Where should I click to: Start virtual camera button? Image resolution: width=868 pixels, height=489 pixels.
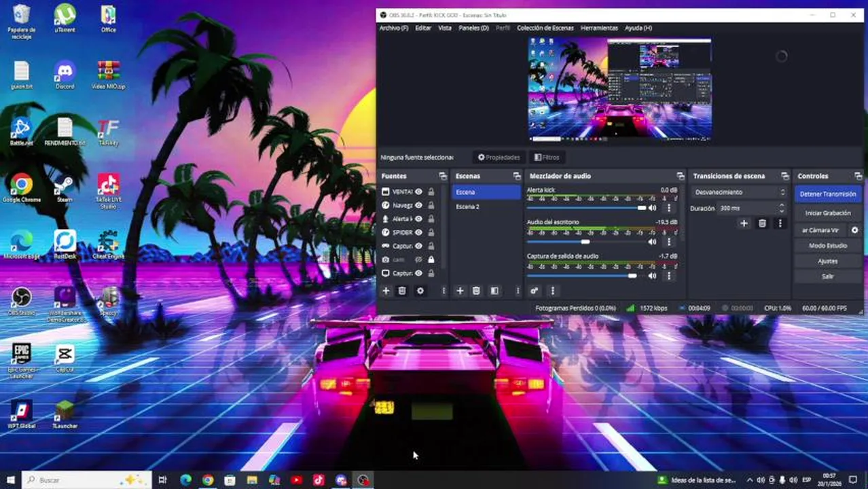(821, 230)
